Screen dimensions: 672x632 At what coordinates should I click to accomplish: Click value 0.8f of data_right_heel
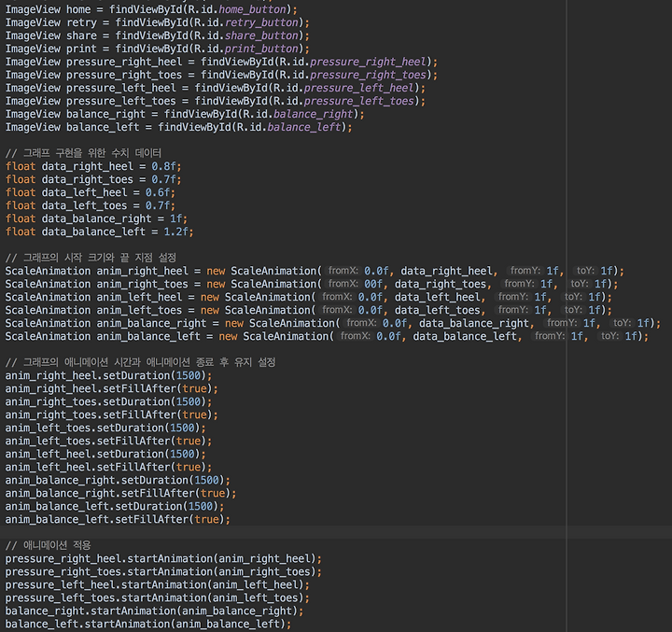[x=163, y=166]
